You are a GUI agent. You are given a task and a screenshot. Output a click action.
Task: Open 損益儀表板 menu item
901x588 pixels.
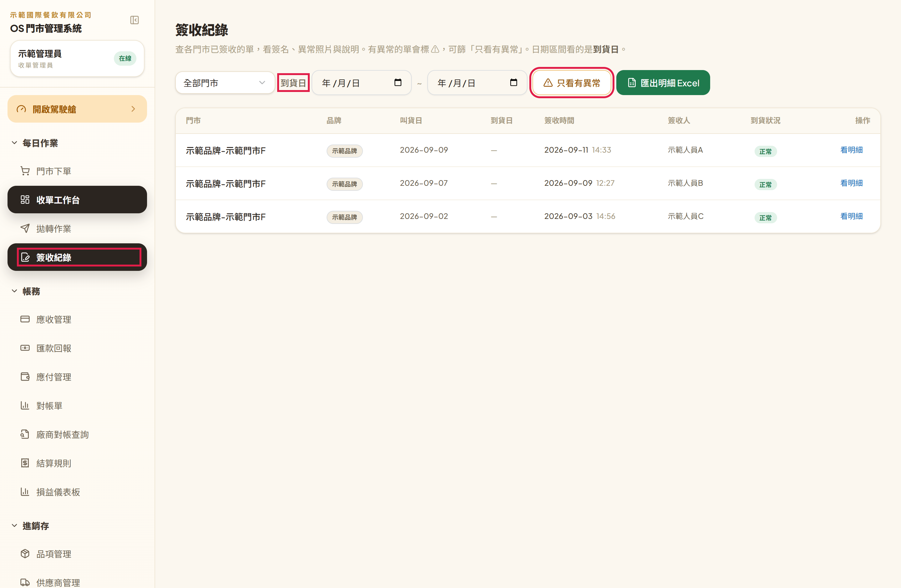click(x=77, y=492)
